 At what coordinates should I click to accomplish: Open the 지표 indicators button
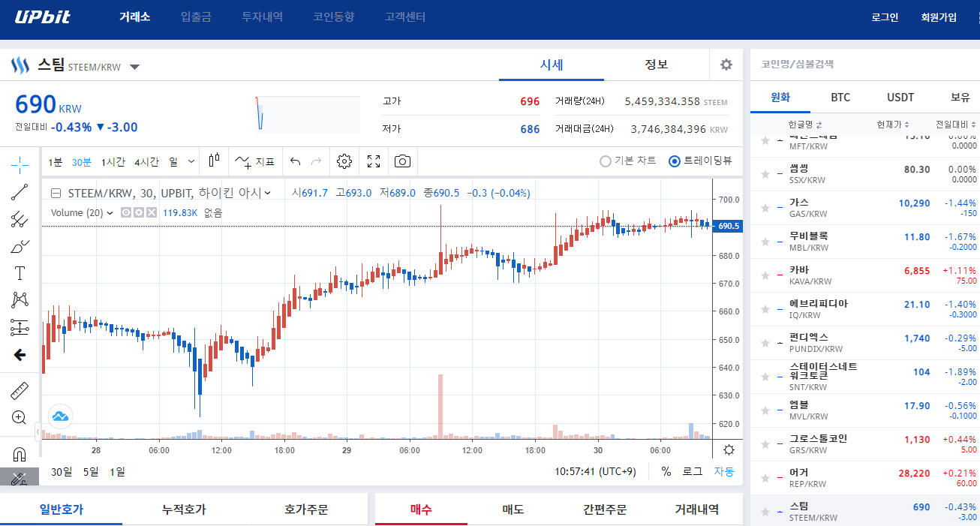[x=254, y=161]
